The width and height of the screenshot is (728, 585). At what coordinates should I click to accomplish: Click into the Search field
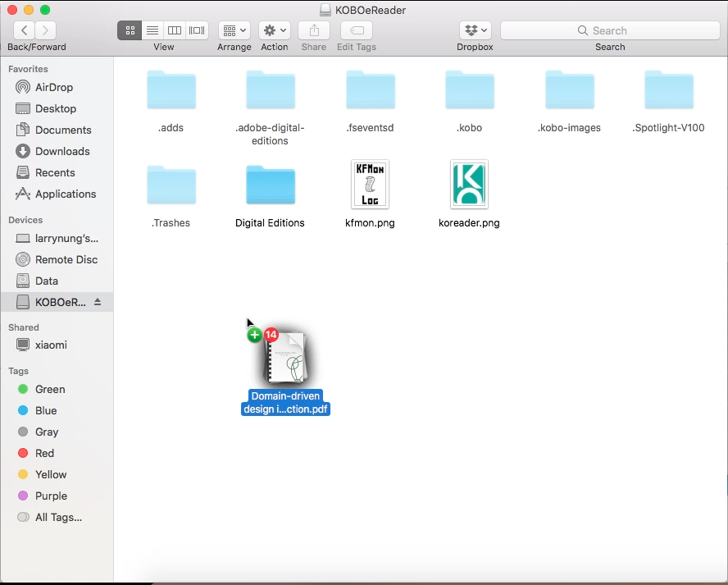610,30
